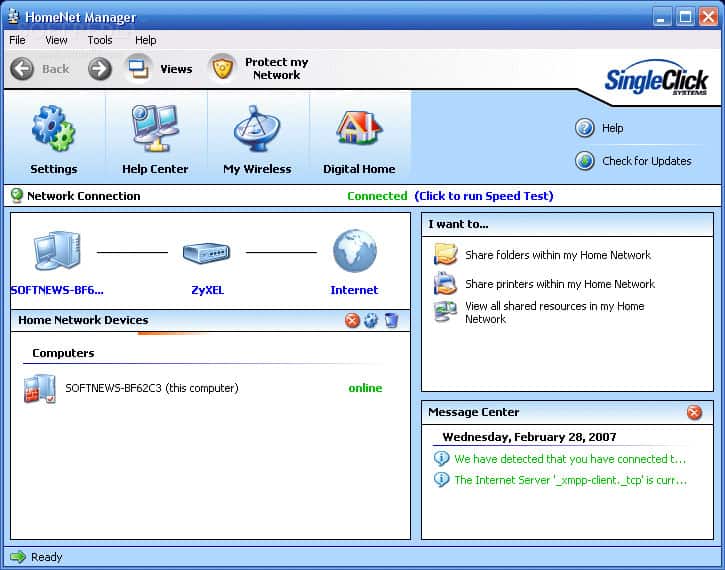Select the SOFTNEWS-BF6 computer icon in map

click(57, 251)
